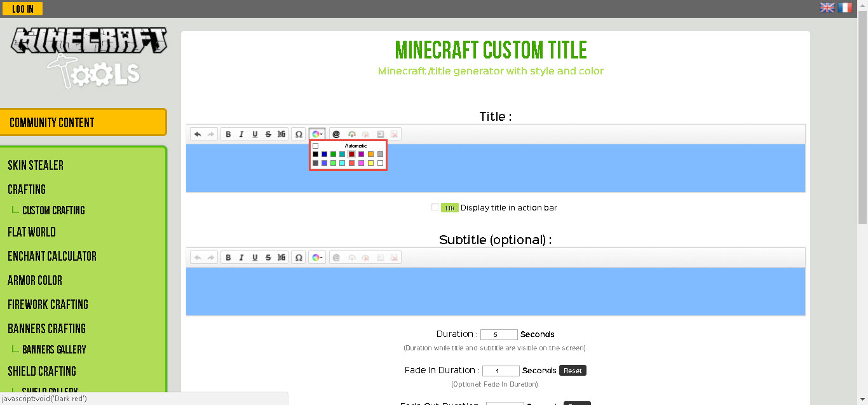The image size is (868, 405).
Task: Pick the bright green color swatch
Action: [x=334, y=163]
